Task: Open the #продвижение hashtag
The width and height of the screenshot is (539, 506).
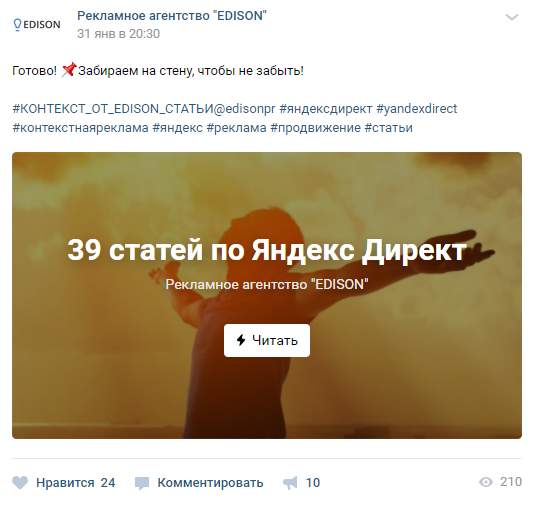Action: coord(316,128)
